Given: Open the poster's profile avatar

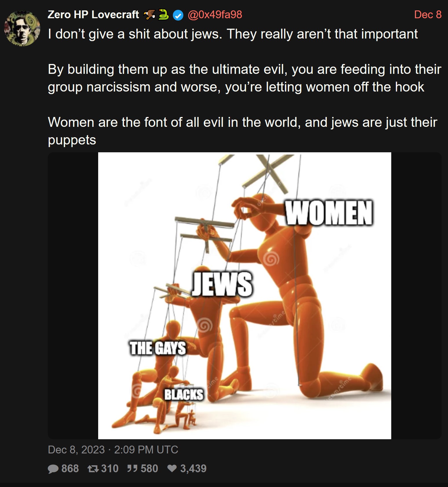Looking at the screenshot, I should tap(22, 28).
